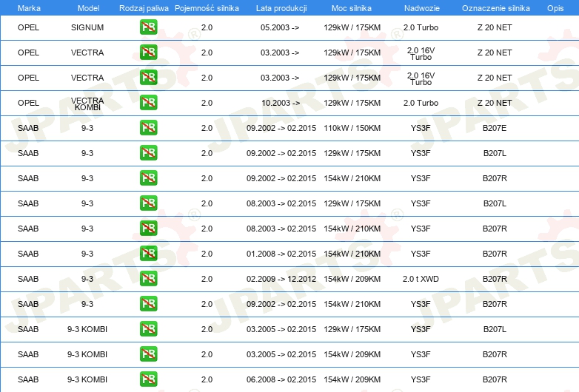Click B207L in the 9-3 KOMBI row
This screenshot has height=392, width=579.
[x=495, y=329]
